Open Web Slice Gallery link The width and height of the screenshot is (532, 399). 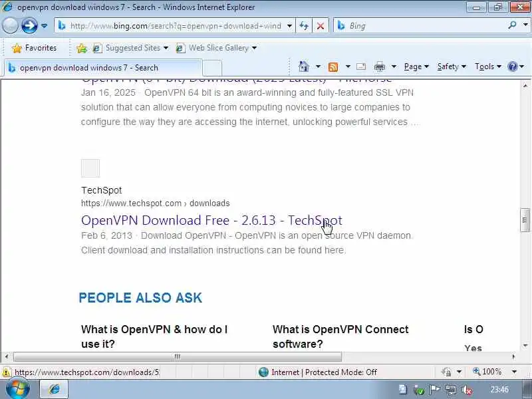pos(219,48)
